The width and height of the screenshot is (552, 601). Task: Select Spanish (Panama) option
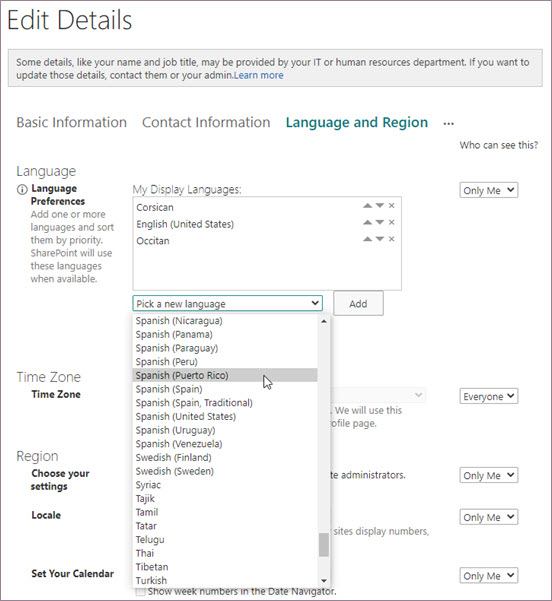pos(225,334)
